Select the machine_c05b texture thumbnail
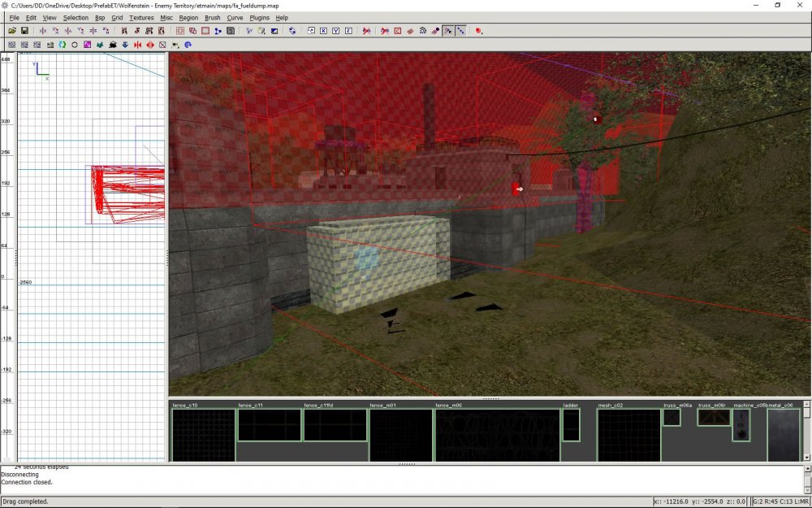This screenshot has width=812, height=508. coord(741,425)
